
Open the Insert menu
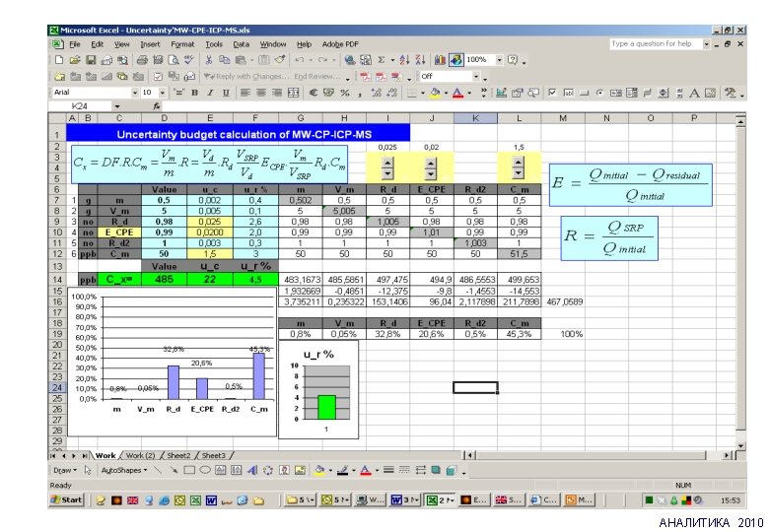150,44
